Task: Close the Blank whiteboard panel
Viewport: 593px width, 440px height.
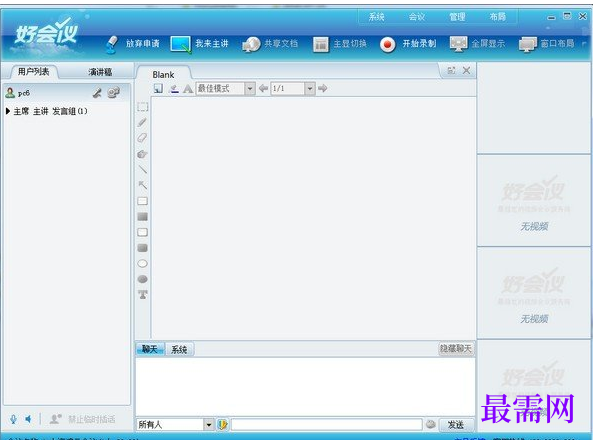Action: click(x=467, y=70)
